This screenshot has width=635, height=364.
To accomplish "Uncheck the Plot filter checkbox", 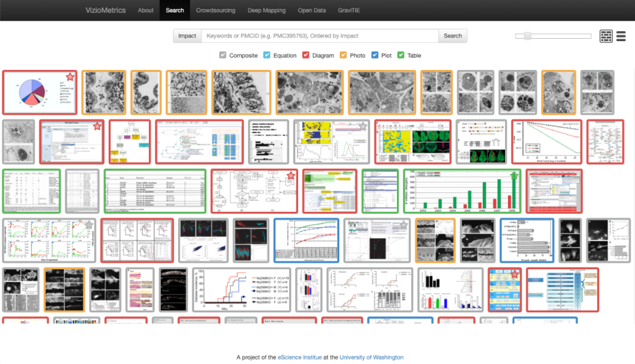I will [375, 55].
